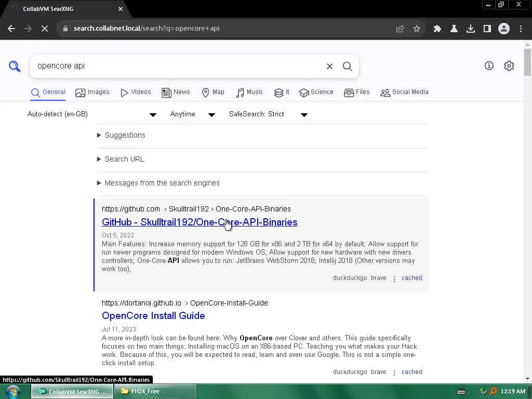This screenshot has height=399, width=532.
Task: Open the Auto-detect (en-GB) language dropdown
Action: point(91,114)
